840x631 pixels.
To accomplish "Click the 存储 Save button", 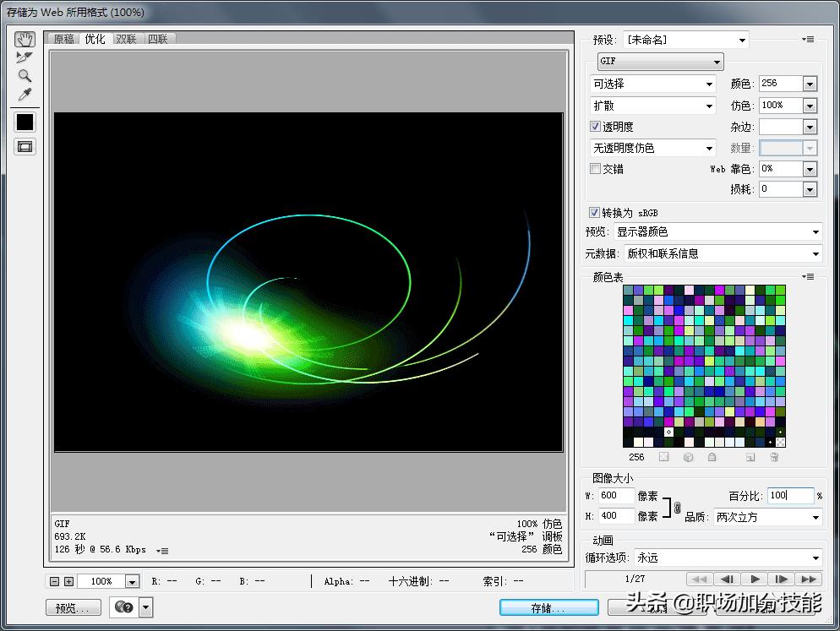I will (x=548, y=607).
